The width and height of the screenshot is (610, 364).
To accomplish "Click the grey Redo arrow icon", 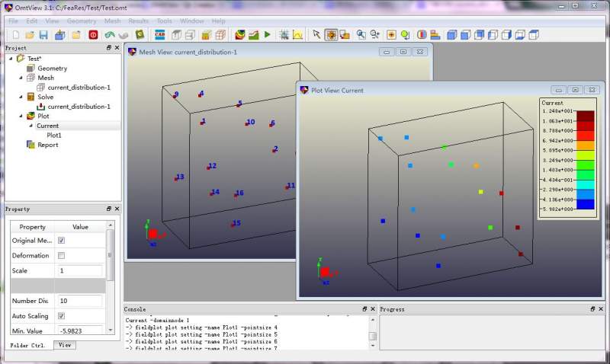I will (x=124, y=35).
